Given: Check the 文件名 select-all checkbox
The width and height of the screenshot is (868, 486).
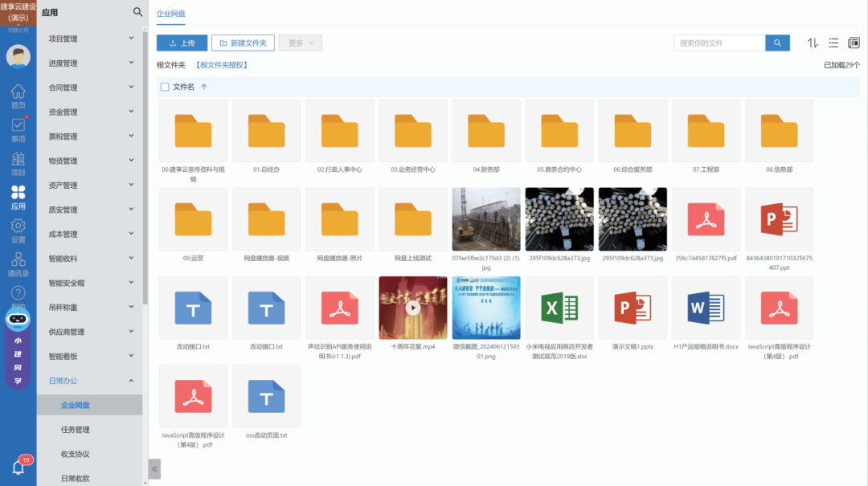Looking at the screenshot, I should tap(165, 87).
